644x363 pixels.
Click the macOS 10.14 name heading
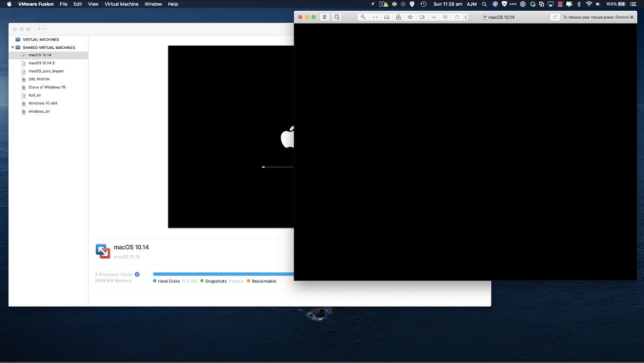[131, 247]
